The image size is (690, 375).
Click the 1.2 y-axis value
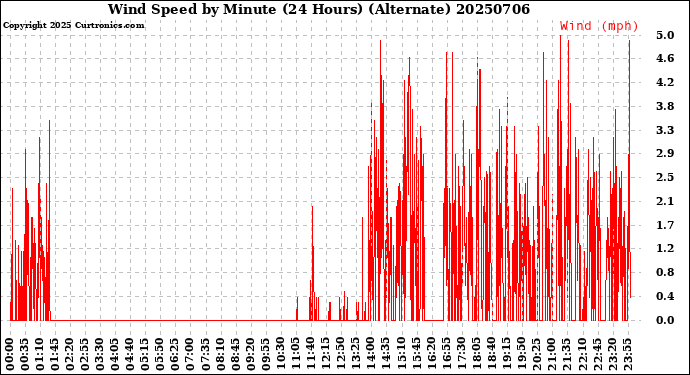pyautogui.click(x=665, y=249)
